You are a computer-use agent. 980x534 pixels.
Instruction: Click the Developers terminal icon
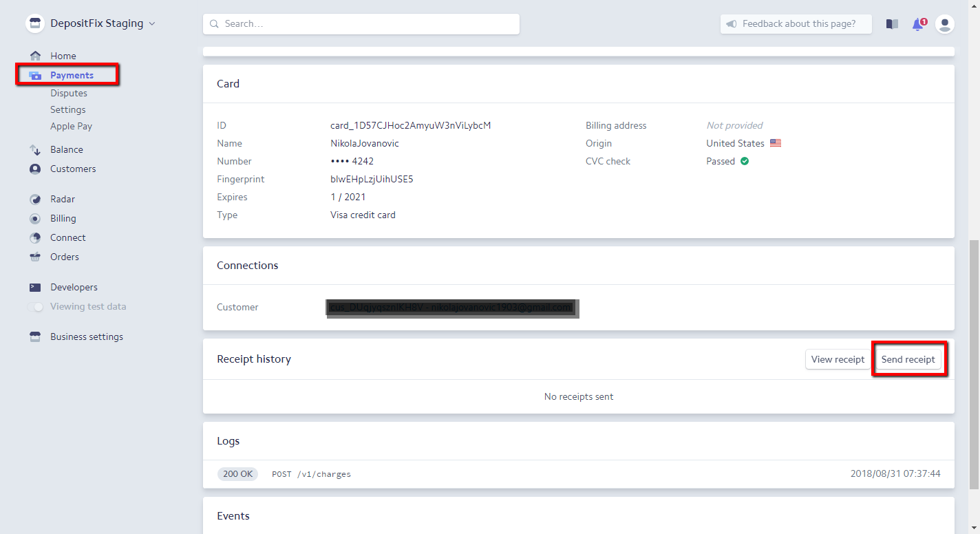pos(35,287)
